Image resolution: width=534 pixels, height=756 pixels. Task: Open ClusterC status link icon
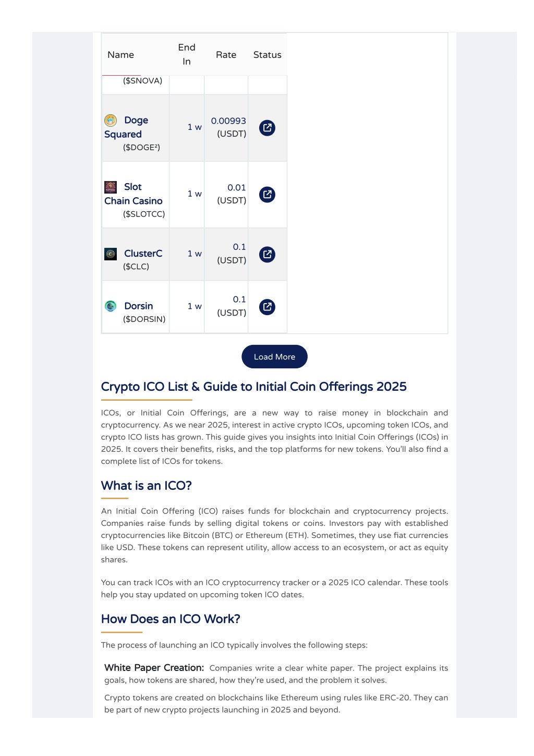(267, 255)
